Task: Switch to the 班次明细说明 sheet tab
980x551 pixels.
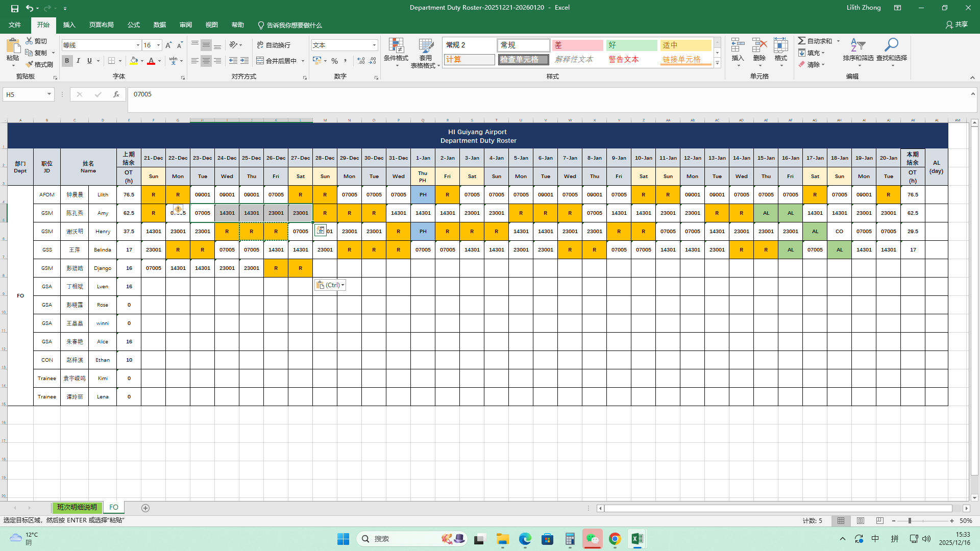Action: (77, 508)
